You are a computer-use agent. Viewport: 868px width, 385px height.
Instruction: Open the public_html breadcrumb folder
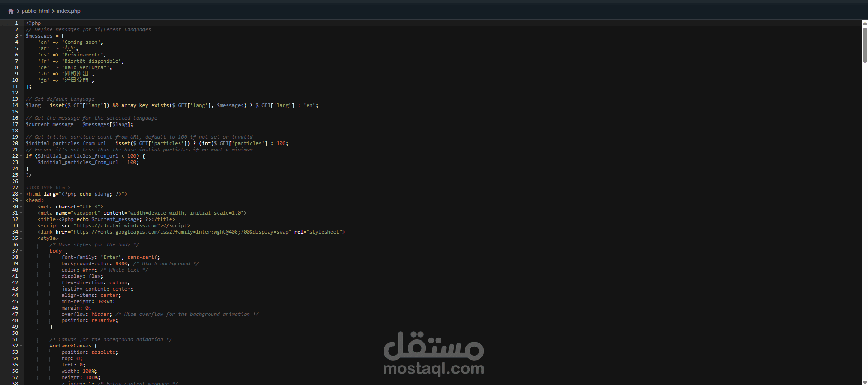click(36, 11)
